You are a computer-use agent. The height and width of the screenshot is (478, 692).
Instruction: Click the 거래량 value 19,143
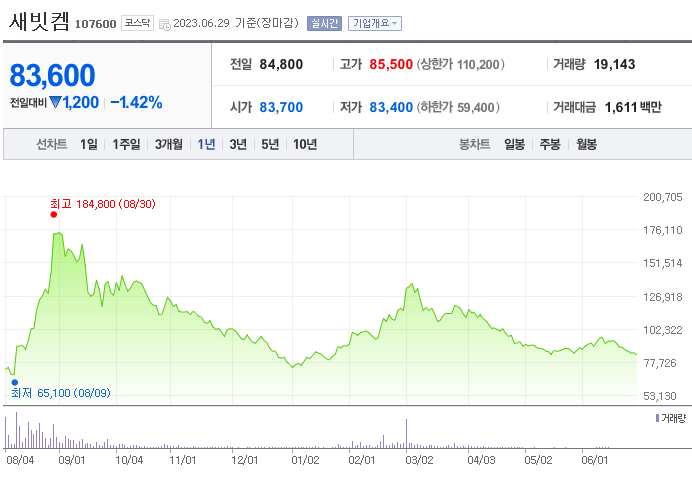coord(614,64)
